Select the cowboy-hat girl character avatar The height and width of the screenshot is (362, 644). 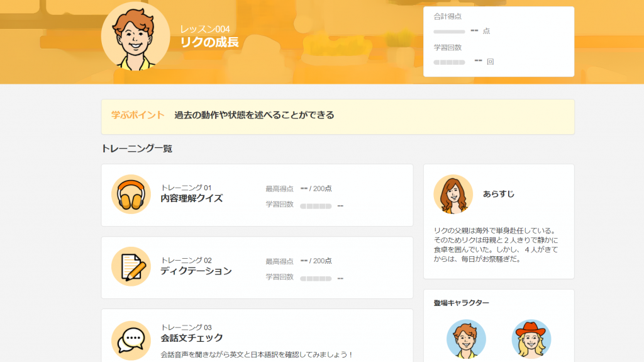click(x=531, y=339)
